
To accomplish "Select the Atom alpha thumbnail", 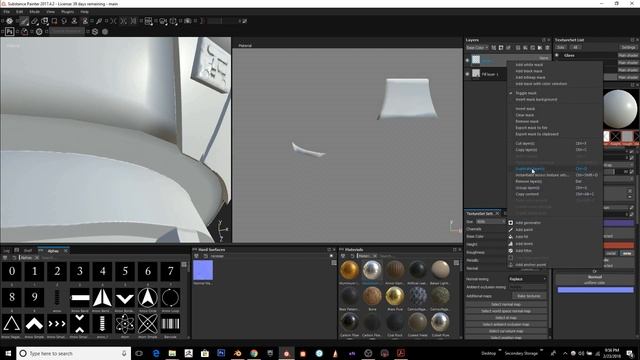I will click(x=125, y=324).
